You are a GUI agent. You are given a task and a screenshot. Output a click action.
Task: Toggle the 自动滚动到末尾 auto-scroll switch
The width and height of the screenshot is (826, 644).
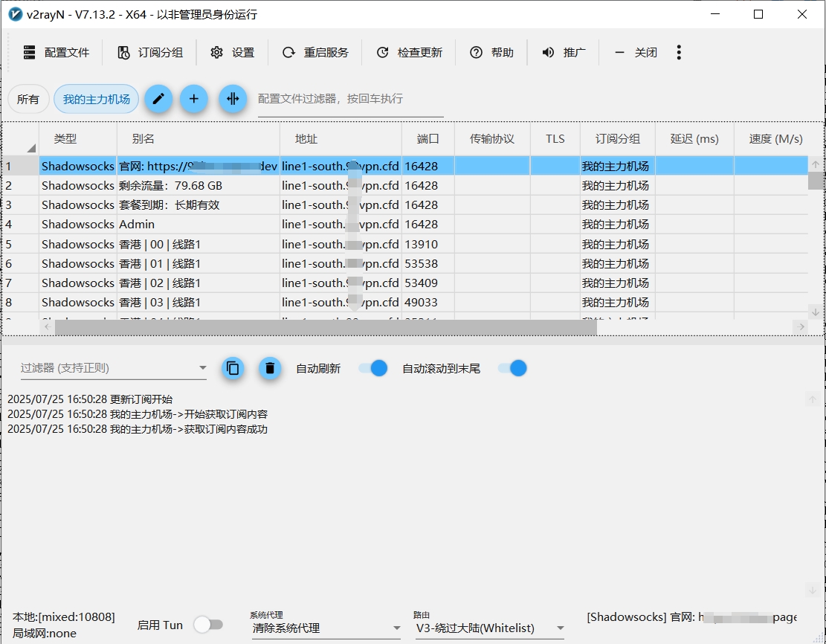pyautogui.click(x=512, y=368)
